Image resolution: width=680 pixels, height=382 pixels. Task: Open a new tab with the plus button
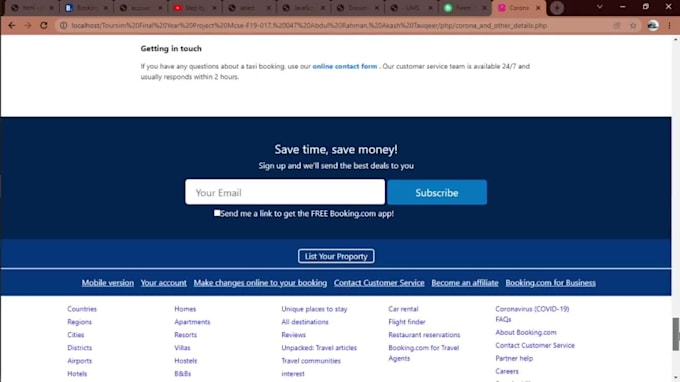[557, 8]
